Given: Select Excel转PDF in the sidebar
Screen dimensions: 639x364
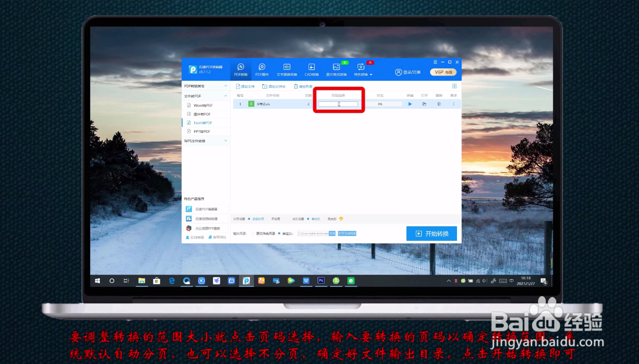Looking at the screenshot, I should pyautogui.click(x=206, y=123).
